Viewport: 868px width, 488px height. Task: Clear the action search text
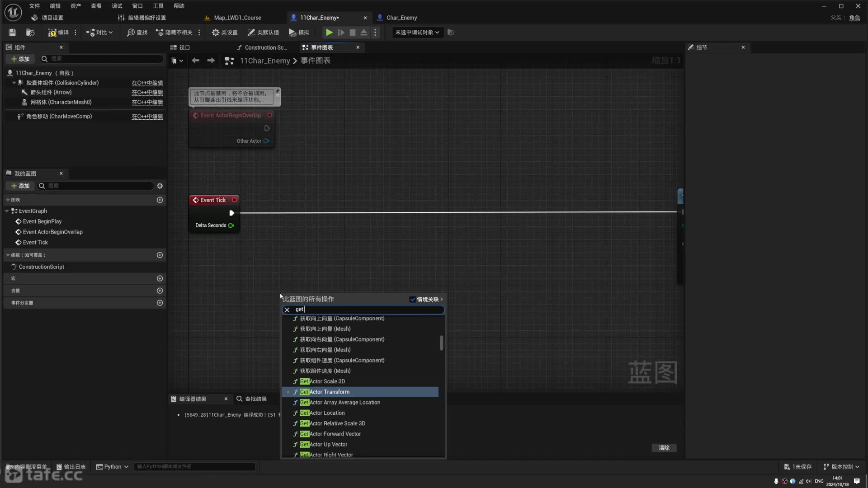tap(287, 310)
